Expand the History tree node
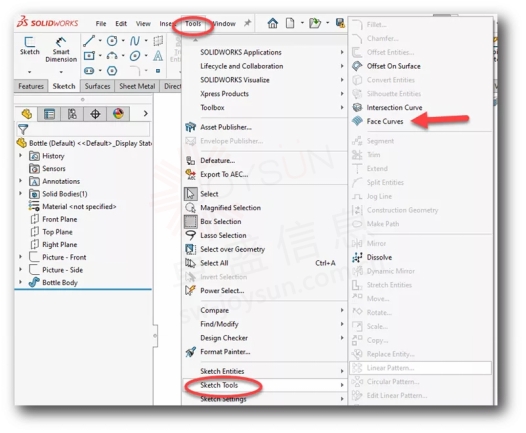 [20, 156]
